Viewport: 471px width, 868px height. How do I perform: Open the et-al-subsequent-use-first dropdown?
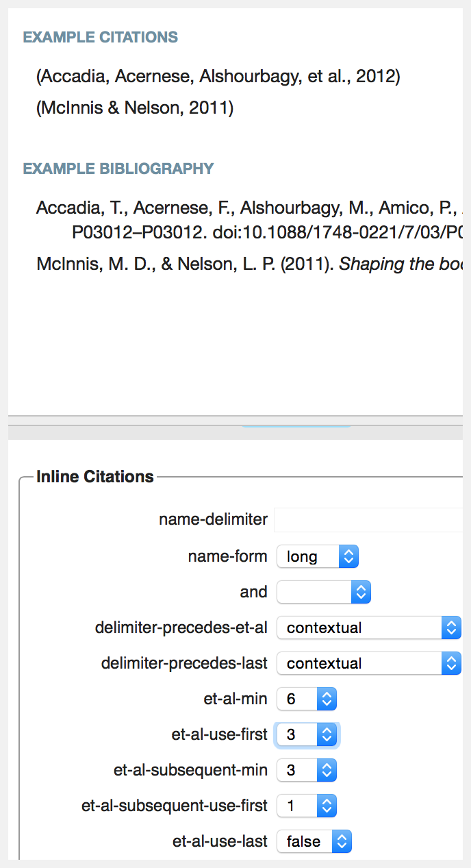click(306, 806)
